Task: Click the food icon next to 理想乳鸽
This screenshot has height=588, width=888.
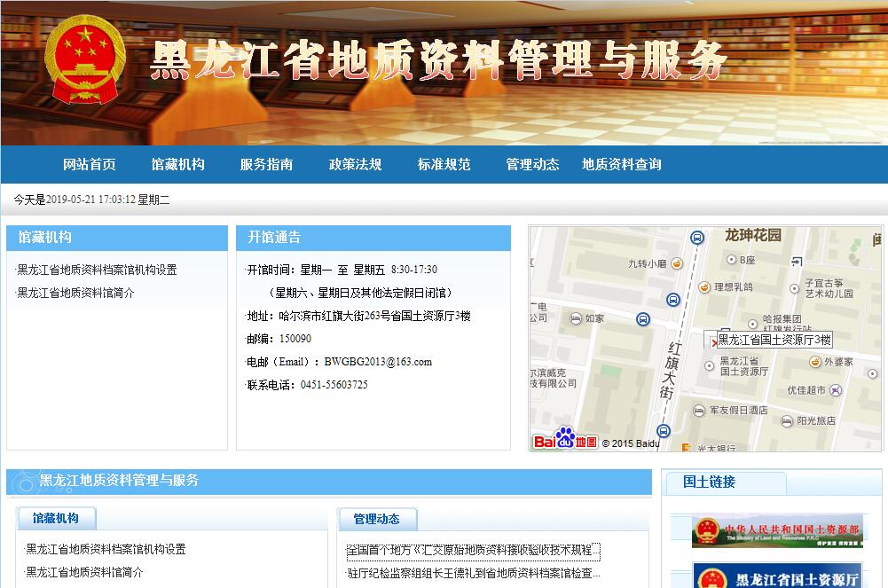Action: [704, 287]
